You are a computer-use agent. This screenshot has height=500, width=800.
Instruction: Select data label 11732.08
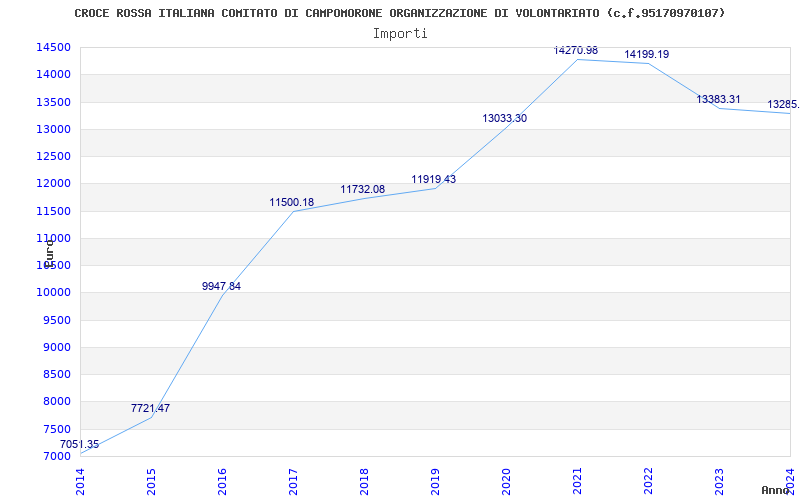(363, 189)
